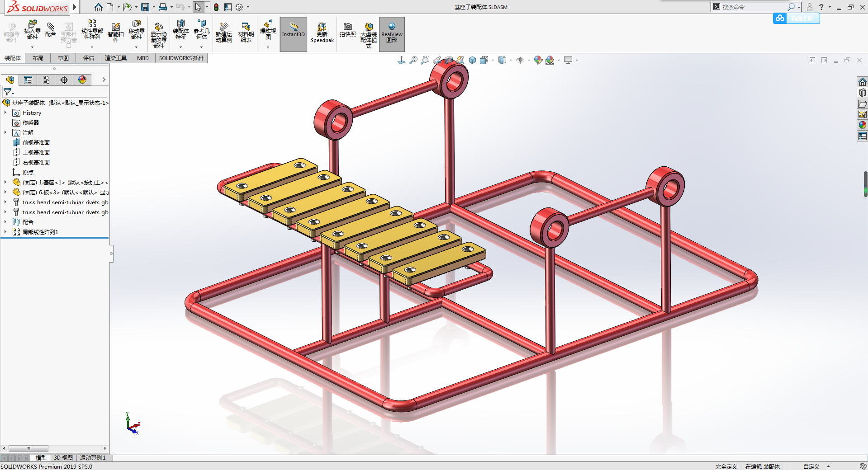Click the feature tree filter field
This screenshot has width=868, height=470.
tap(55, 92)
